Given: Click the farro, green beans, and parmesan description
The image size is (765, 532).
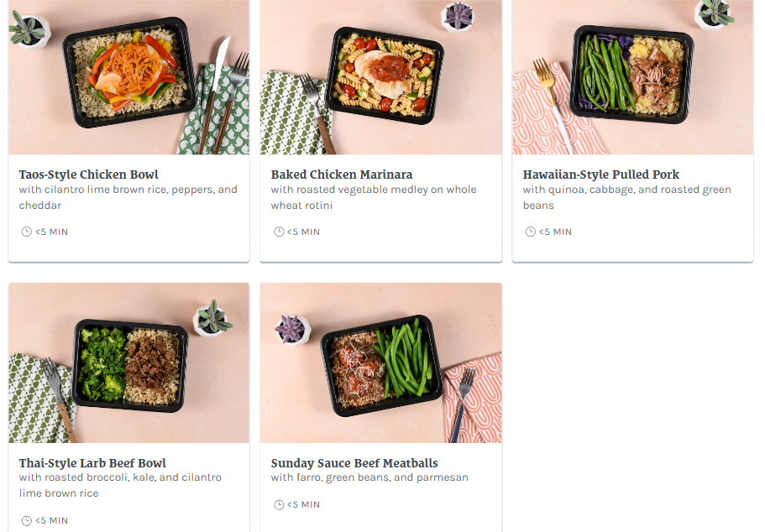Looking at the screenshot, I should tap(369, 477).
